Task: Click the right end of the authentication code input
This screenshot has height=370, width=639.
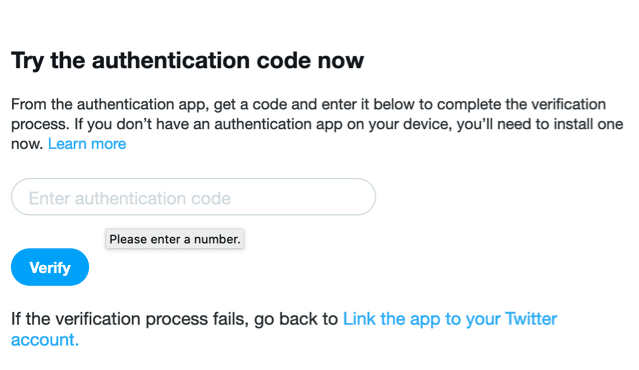Action: 359,197
